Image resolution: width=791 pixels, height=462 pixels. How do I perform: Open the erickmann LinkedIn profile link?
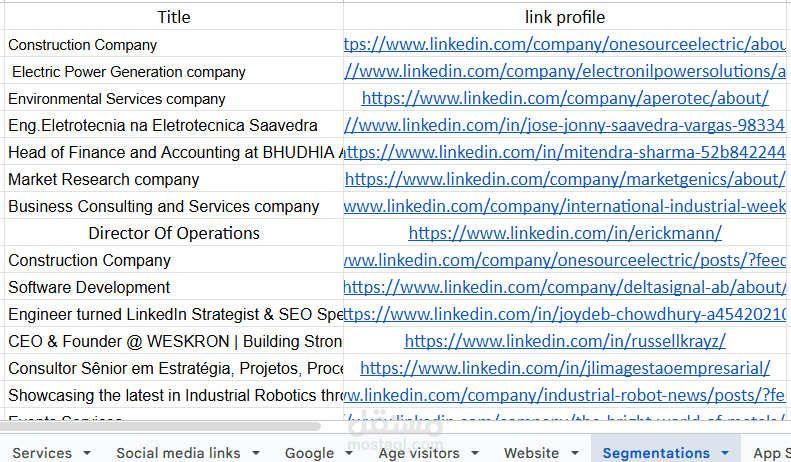tap(565, 233)
